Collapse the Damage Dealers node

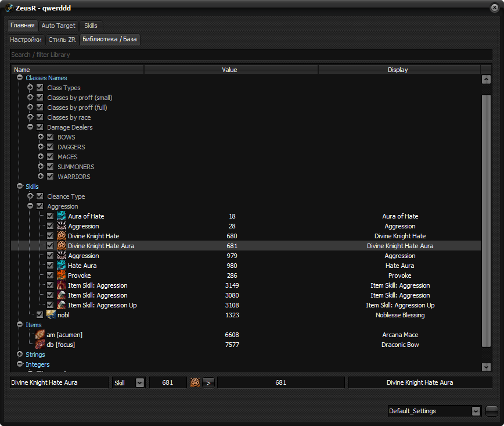coord(30,127)
